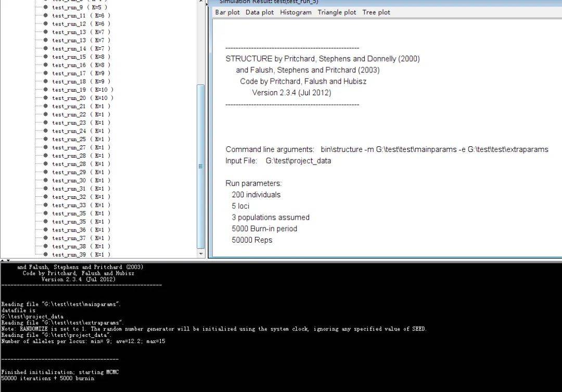Select test_run_21 (K=1) in the run tree

point(81,106)
